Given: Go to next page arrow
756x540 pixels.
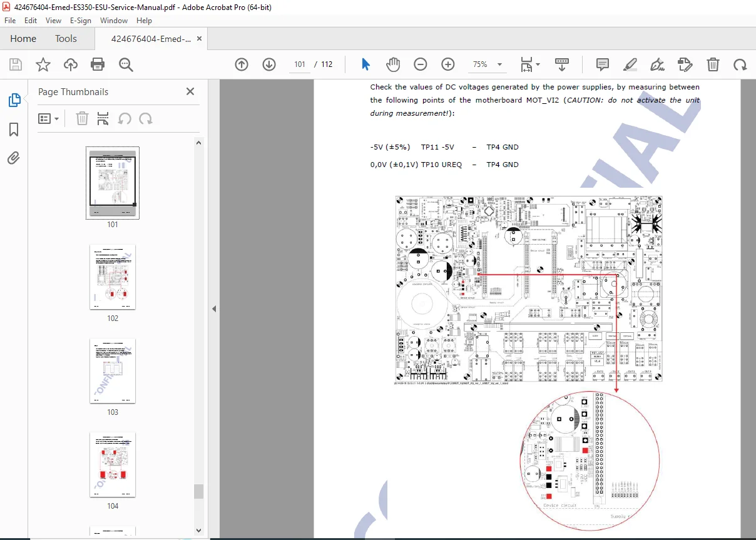Looking at the screenshot, I should [269, 64].
